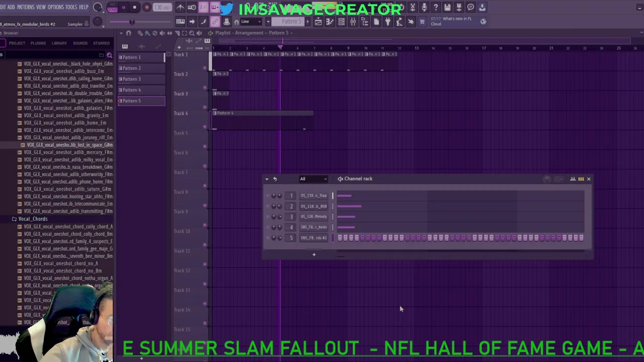Screen dimensions: 644x362
Task: Click the plus button next to Pattern 5 selector
Action: (306, 22)
